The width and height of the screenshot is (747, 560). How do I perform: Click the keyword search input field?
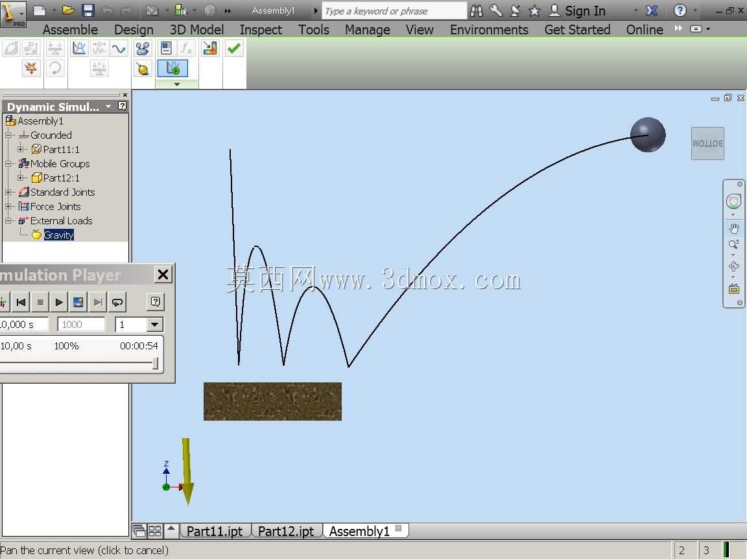pos(394,10)
